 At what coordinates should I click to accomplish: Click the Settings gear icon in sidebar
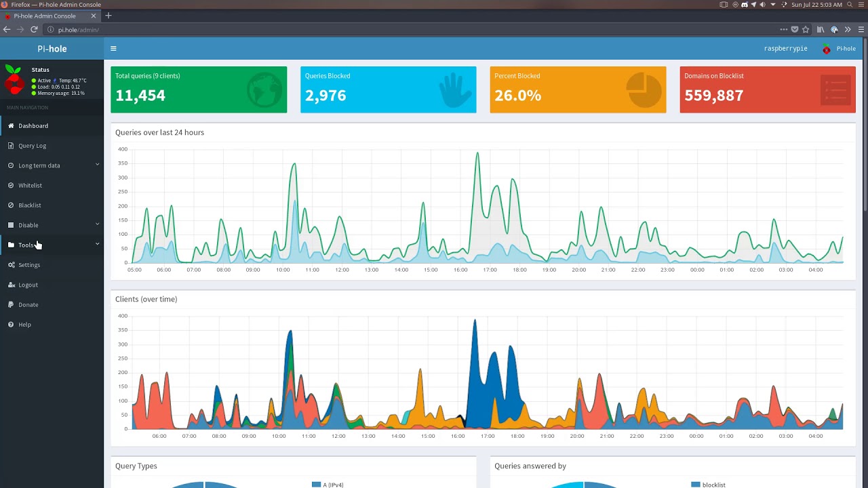11,265
